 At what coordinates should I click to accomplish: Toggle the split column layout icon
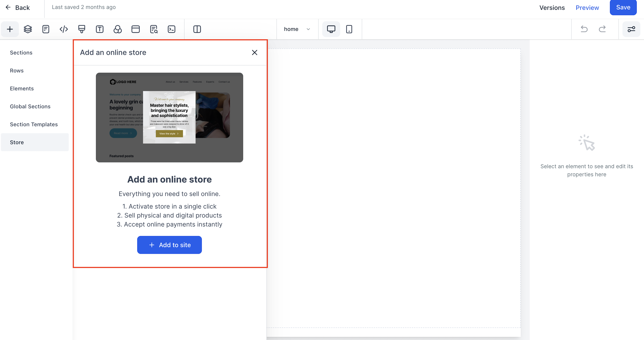(197, 29)
